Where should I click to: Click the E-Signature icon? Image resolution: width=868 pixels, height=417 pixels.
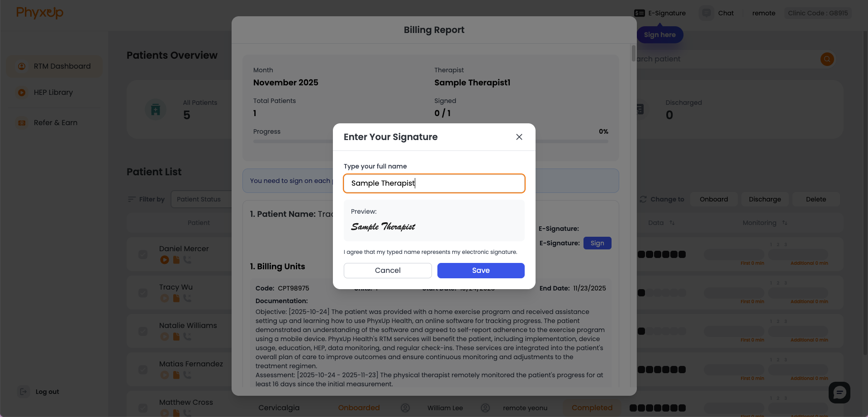pos(639,13)
